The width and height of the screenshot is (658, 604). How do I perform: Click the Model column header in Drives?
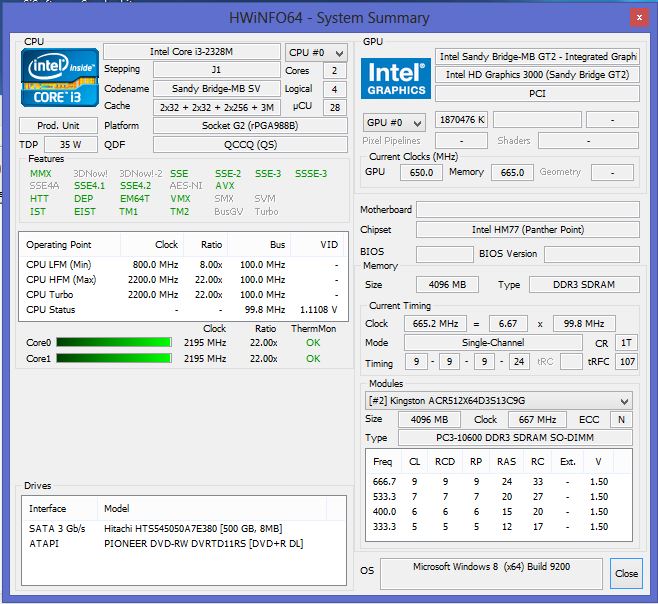coord(212,509)
